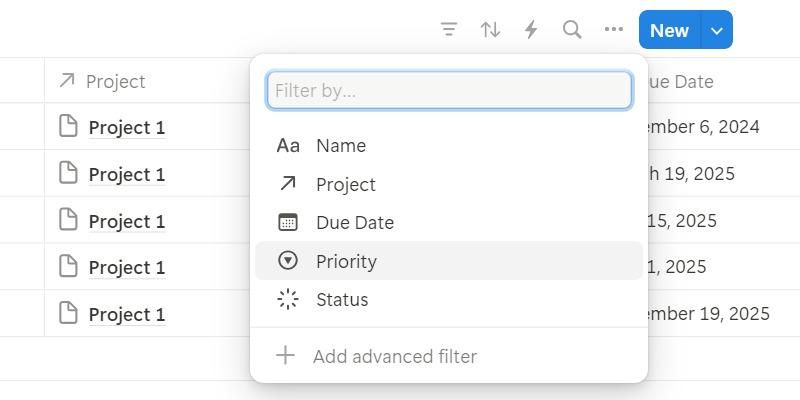Screen dimensions: 800x400
Task: Click the Status spinner icon in list
Action: 288,300
